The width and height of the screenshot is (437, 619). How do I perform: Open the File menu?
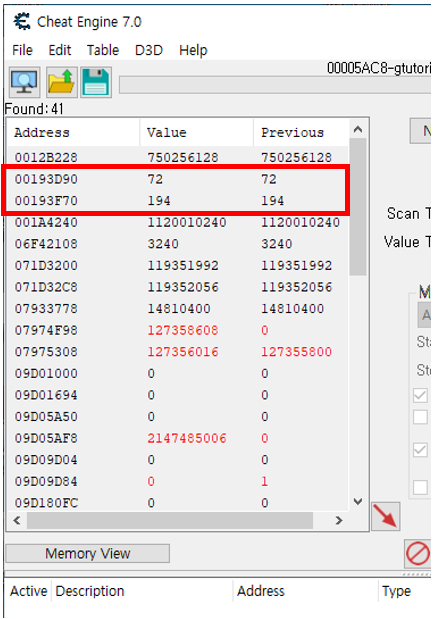coord(23,50)
